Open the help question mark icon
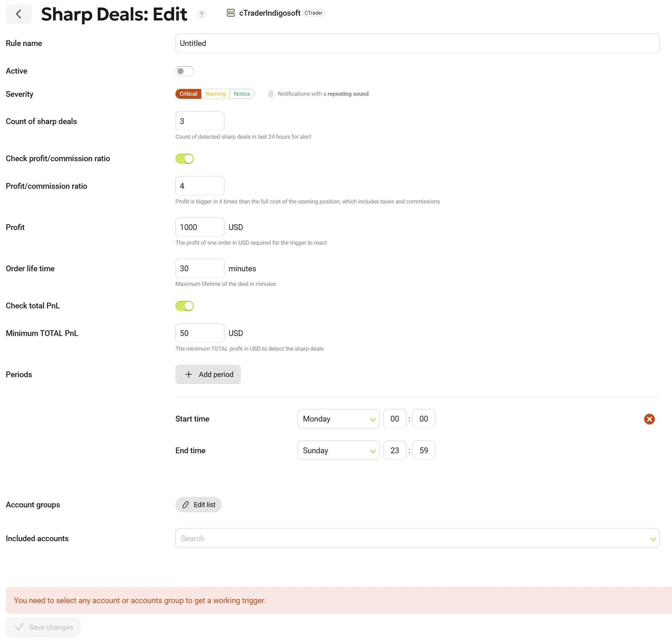The height and width of the screenshot is (642, 672). click(x=201, y=14)
